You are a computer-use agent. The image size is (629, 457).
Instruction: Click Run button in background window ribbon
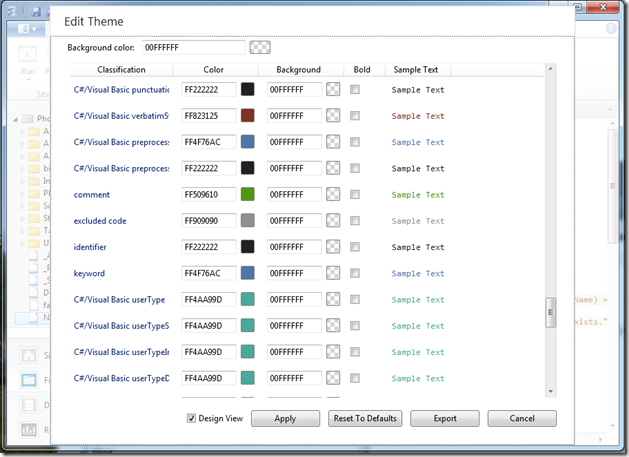(28, 61)
